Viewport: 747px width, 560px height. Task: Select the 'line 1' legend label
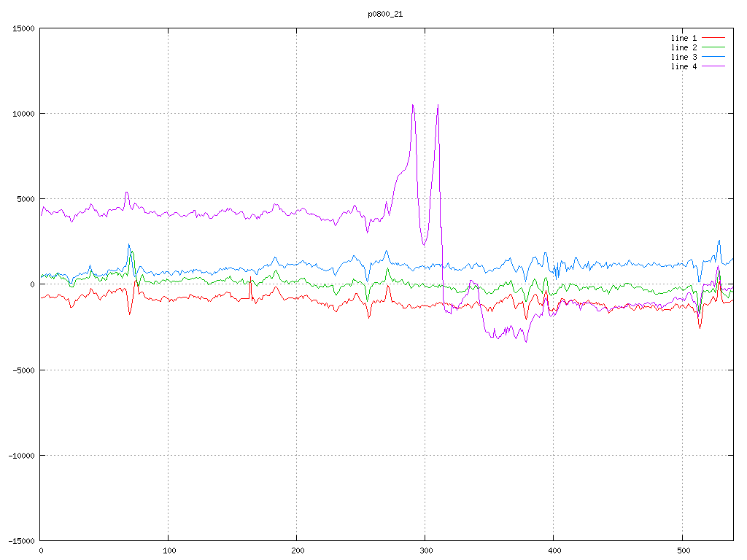684,38
